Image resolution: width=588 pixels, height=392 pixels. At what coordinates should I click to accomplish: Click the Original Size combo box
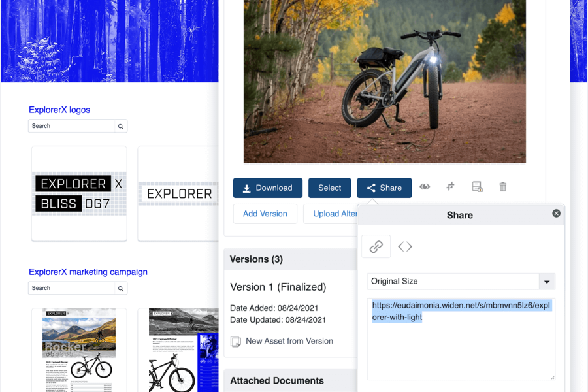(452, 282)
